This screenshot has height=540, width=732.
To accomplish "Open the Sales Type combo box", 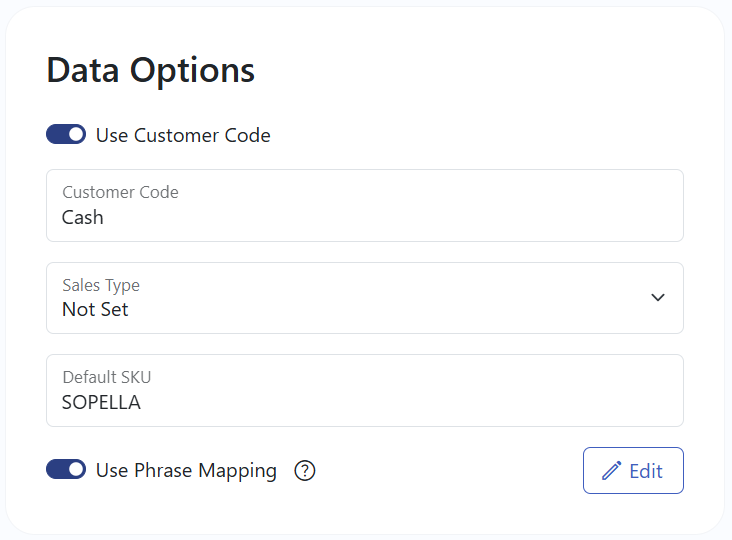I will (x=365, y=298).
